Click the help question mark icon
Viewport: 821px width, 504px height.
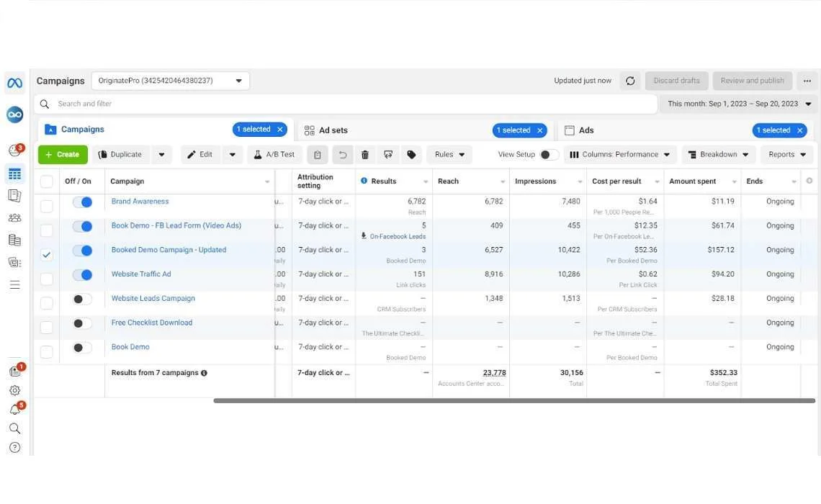tap(14, 447)
